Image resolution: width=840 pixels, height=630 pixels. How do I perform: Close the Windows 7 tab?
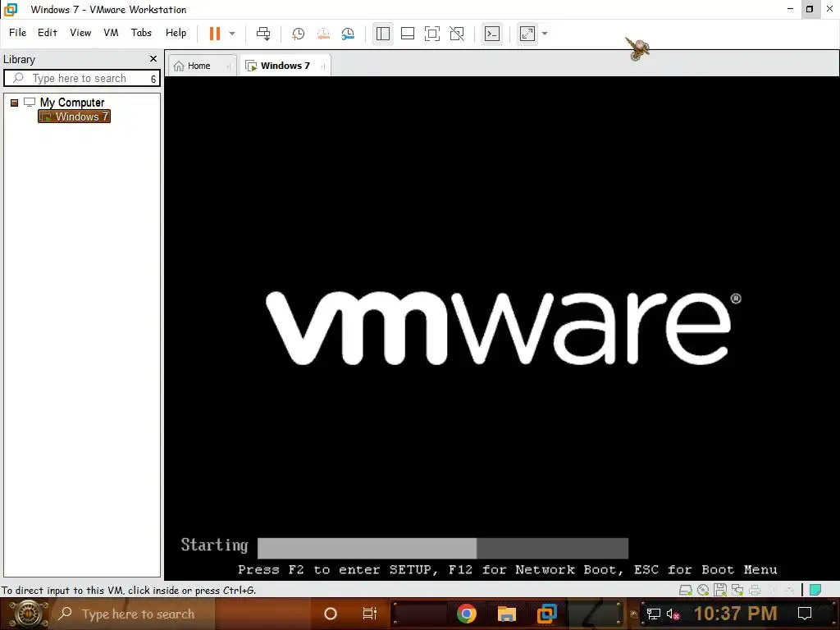click(322, 66)
